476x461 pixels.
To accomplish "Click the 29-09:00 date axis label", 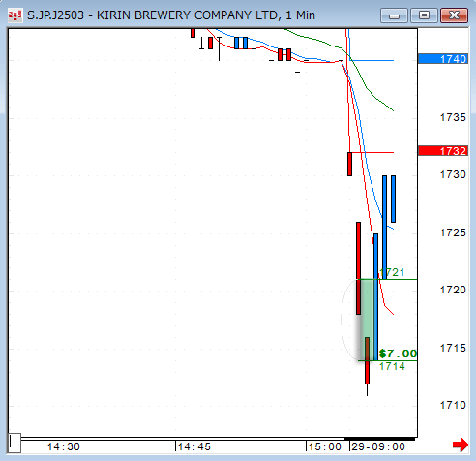I will [x=378, y=446].
